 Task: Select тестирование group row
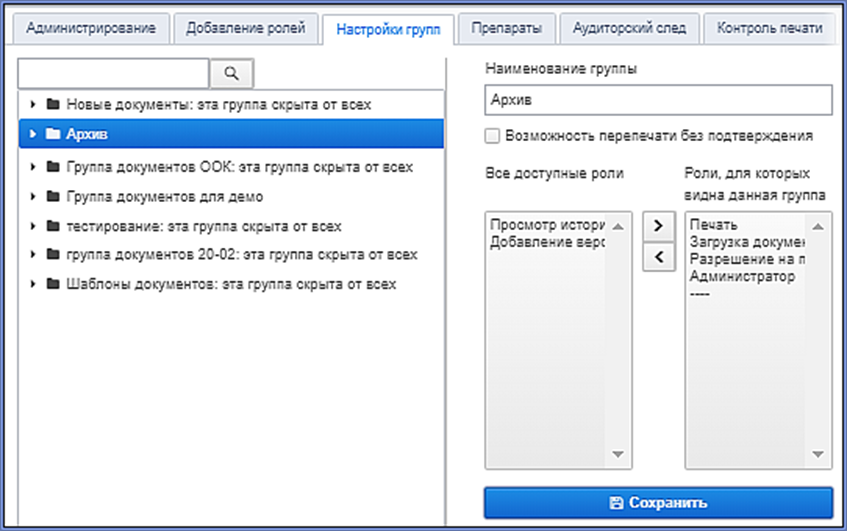(231, 226)
